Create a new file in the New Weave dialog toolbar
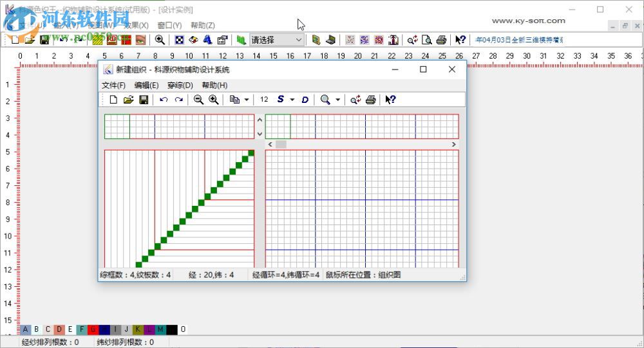Screen dimensions: 644x348 (x=113, y=100)
